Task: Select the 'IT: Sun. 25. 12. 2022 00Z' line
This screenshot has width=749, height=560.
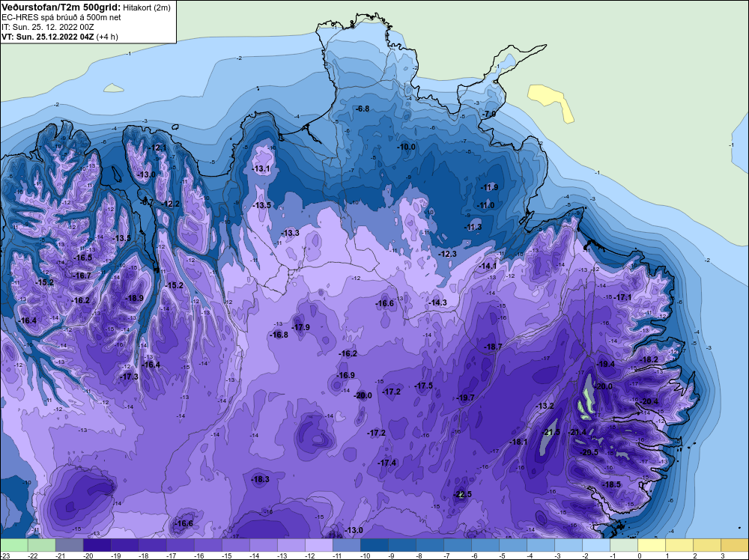Action: [x=48, y=27]
